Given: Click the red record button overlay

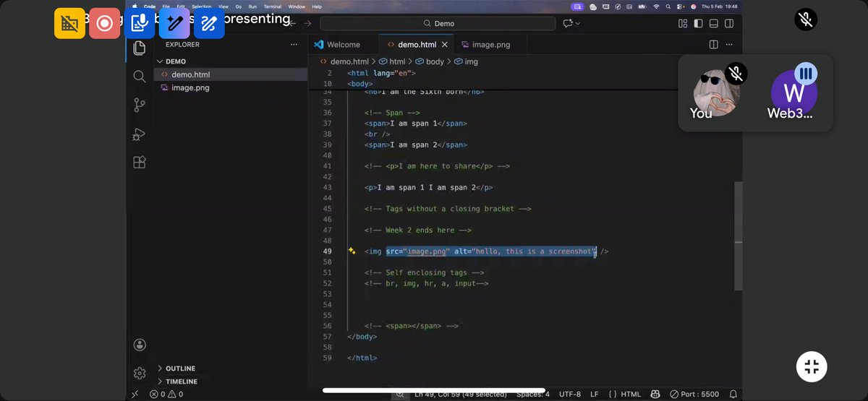Looking at the screenshot, I should [104, 23].
